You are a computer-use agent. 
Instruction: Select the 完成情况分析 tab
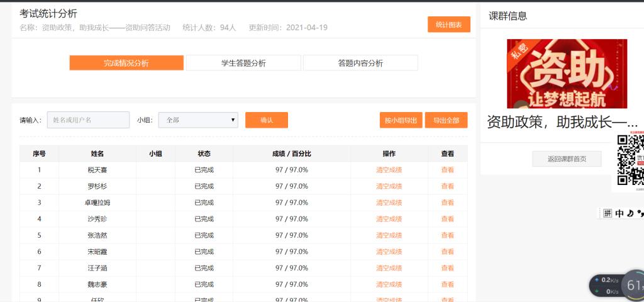126,63
